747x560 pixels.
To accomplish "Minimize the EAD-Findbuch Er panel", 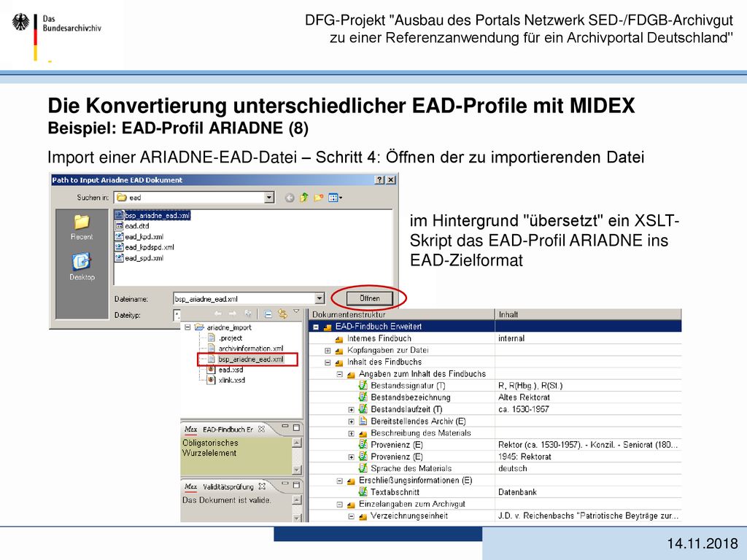I will 285,426.
